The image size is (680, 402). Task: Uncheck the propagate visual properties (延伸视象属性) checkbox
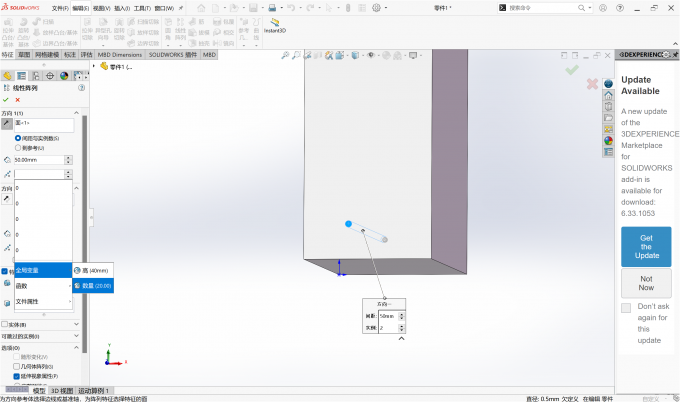click(16, 376)
